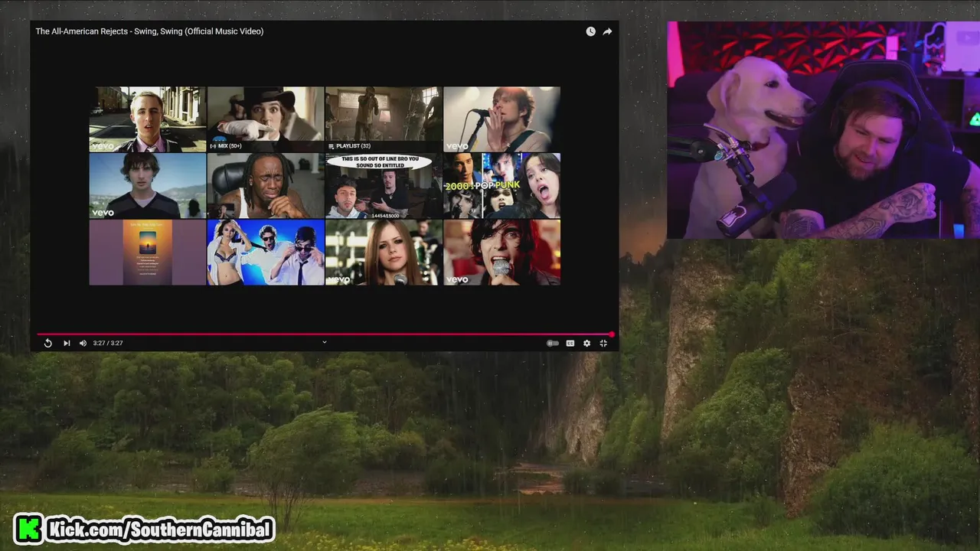This screenshot has width=980, height=551.
Task: Skip to the next video
Action: point(67,344)
